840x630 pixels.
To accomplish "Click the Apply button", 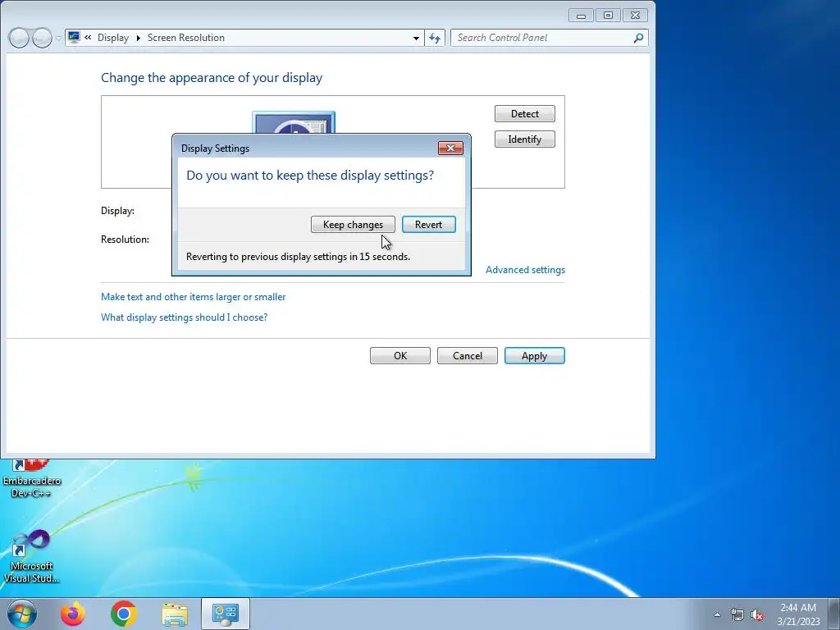I will point(535,356).
